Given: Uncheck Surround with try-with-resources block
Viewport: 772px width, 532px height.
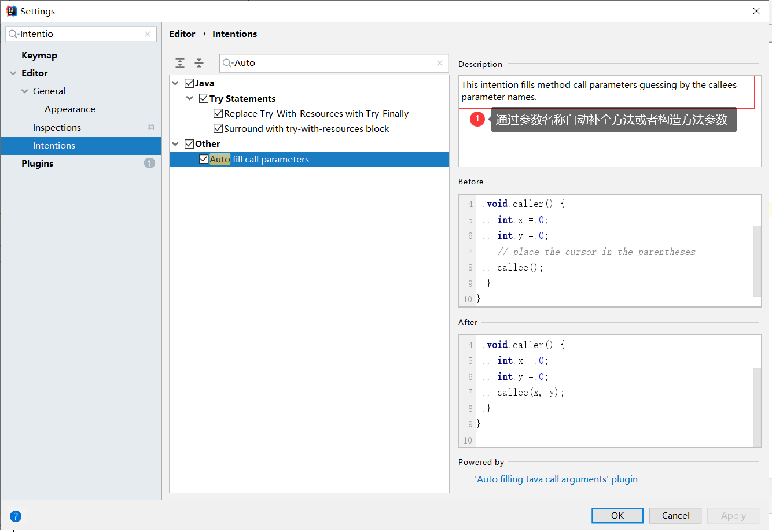Looking at the screenshot, I should pos(218,129).
